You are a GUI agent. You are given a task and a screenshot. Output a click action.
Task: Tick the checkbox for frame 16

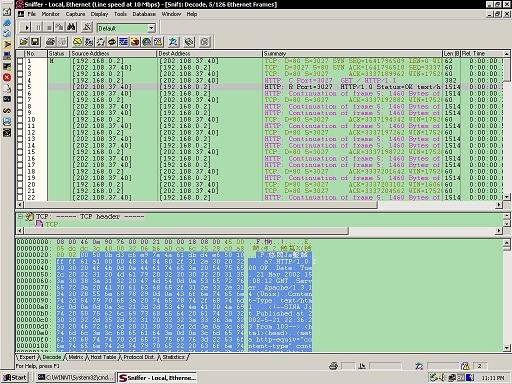[20, 159]
